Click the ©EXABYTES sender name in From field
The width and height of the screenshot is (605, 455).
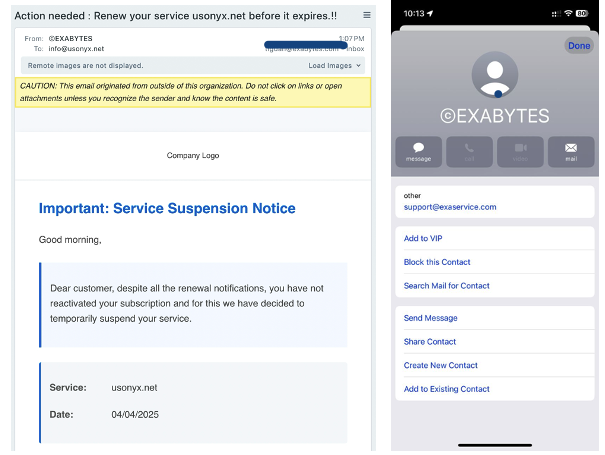(x=71, y=39)
